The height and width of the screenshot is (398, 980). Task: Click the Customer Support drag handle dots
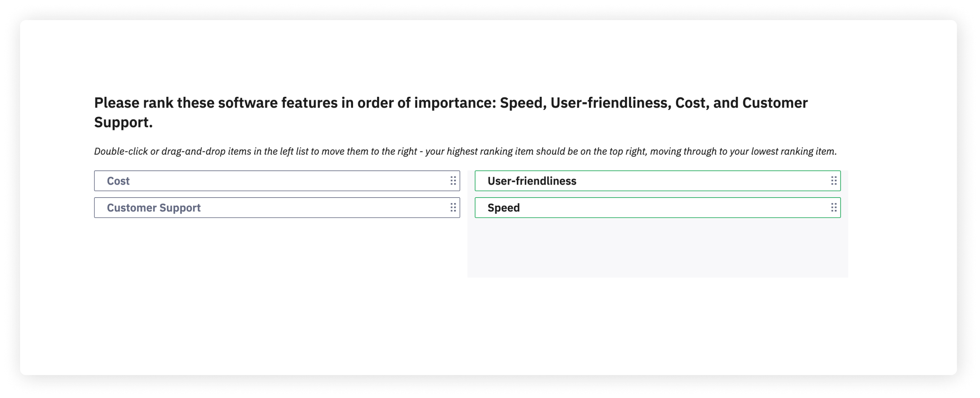tap(453, 208)
